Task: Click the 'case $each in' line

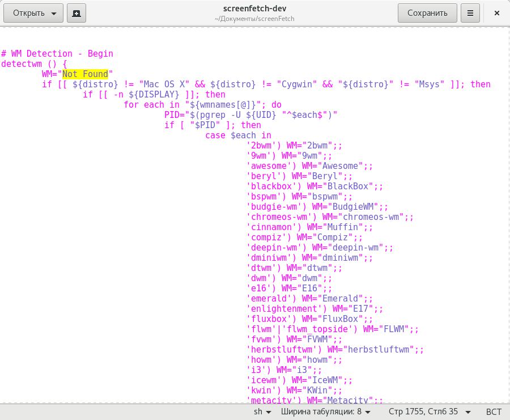Action: click(x=239, y=135)
